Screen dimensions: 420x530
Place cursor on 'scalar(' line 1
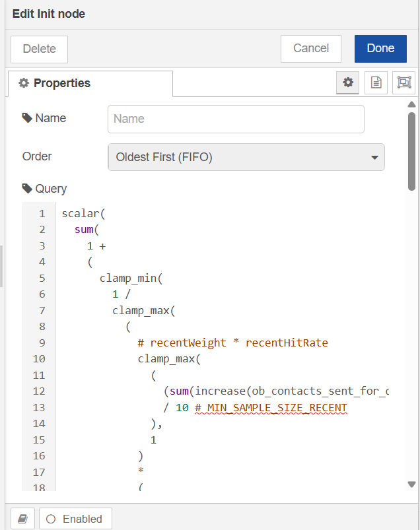coord(83,214)
